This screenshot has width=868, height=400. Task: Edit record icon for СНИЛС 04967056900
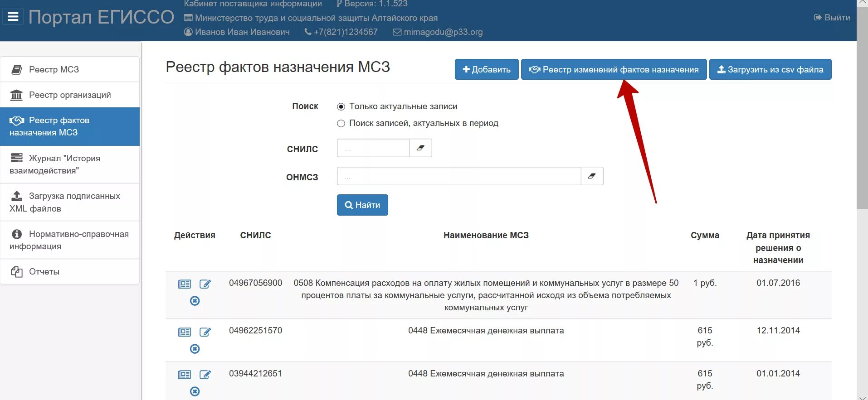tap(205, 284)
